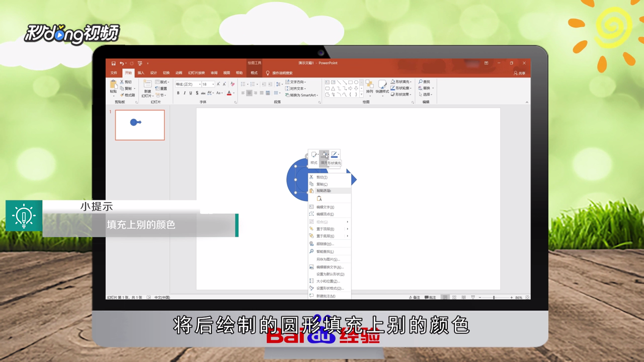This screenshot has width=644, height=362.
Task: Toggle Italic formatting
Action: point(185,93)
